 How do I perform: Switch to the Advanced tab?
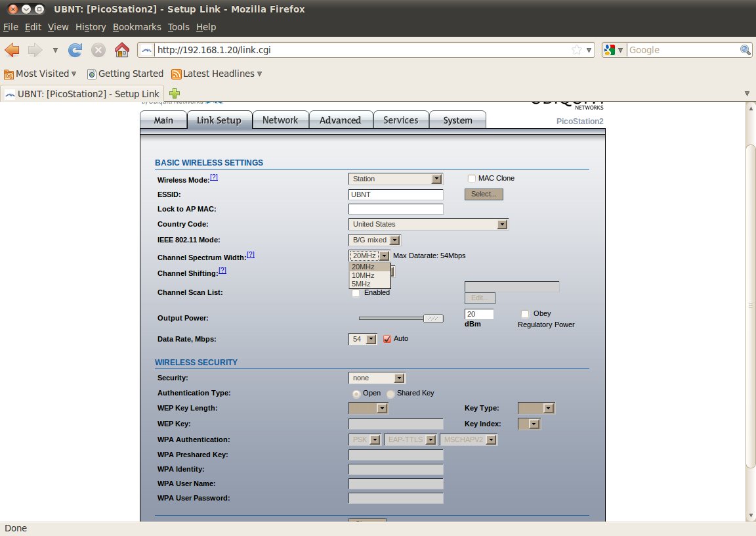click(x=340, y=120)
